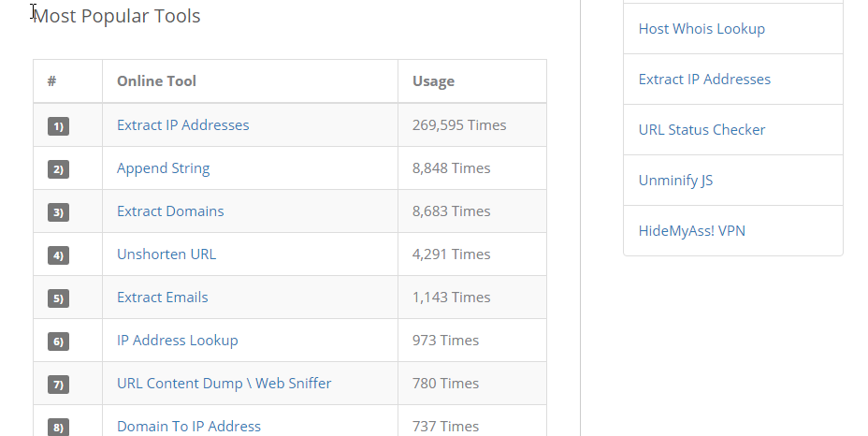The height and width of the screenshot is (436, 868).
Task: Open URL Content Dump \ Web Sniffer
Action: tap(224, 384)
